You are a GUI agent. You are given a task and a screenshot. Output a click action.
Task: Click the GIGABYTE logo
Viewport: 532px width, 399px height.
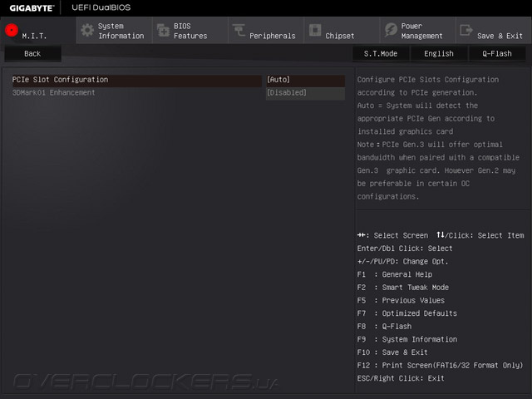(32, 7)
